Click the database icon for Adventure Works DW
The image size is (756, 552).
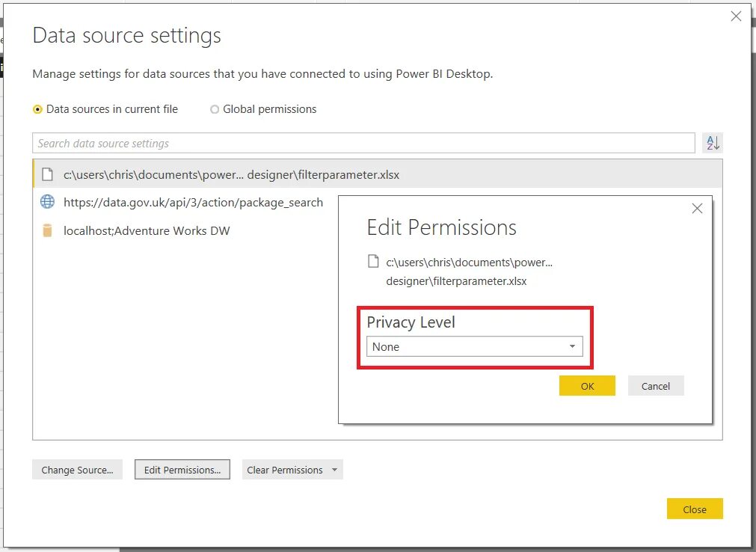tap(48, 230)
